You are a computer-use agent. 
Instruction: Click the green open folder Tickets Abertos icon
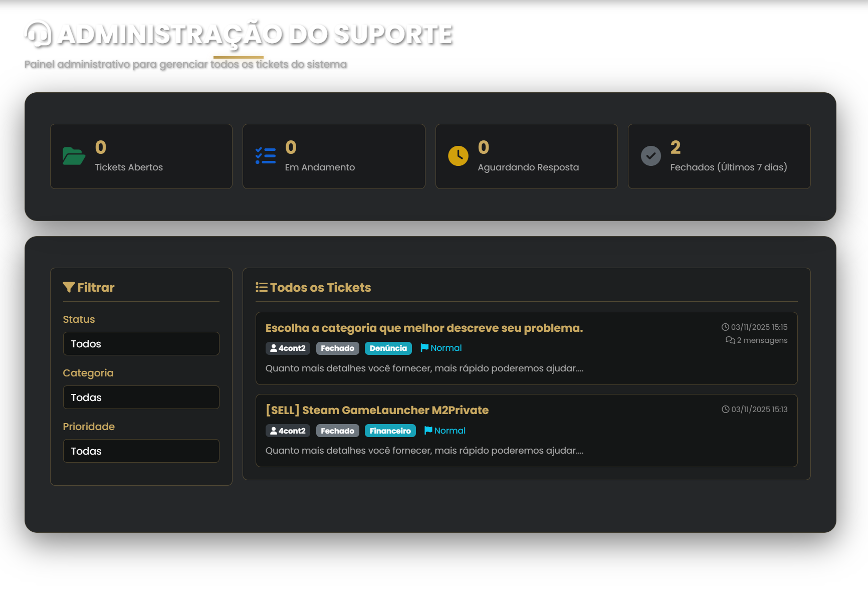(x=74, y=156)
